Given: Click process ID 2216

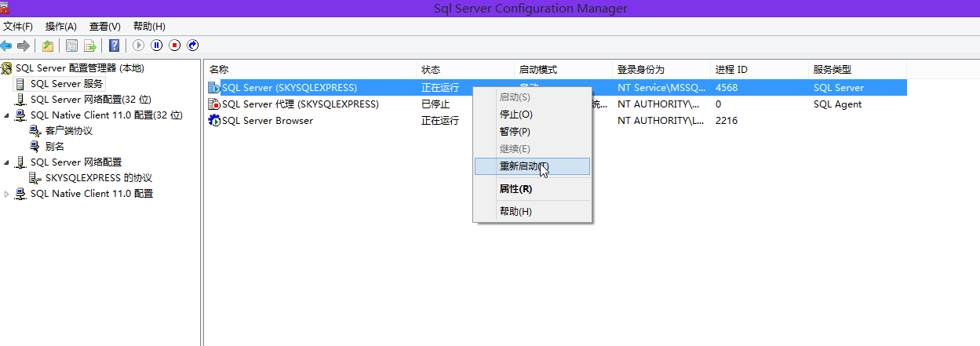Looking at the screenshot, I should pos(727,121).
